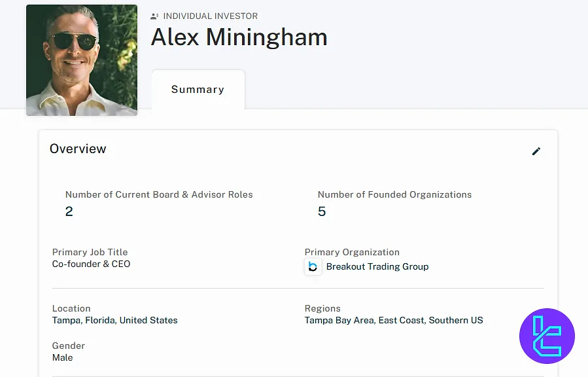588x377 pixels.
Task: Click the pencil edit icon in Overview
Action: (x=536, y=151)
